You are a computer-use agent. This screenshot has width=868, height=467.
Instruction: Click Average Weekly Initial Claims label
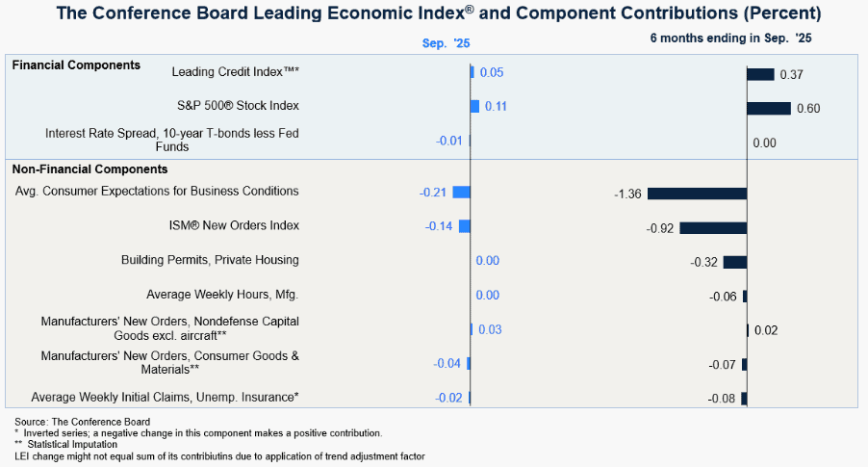pos(165,398)
